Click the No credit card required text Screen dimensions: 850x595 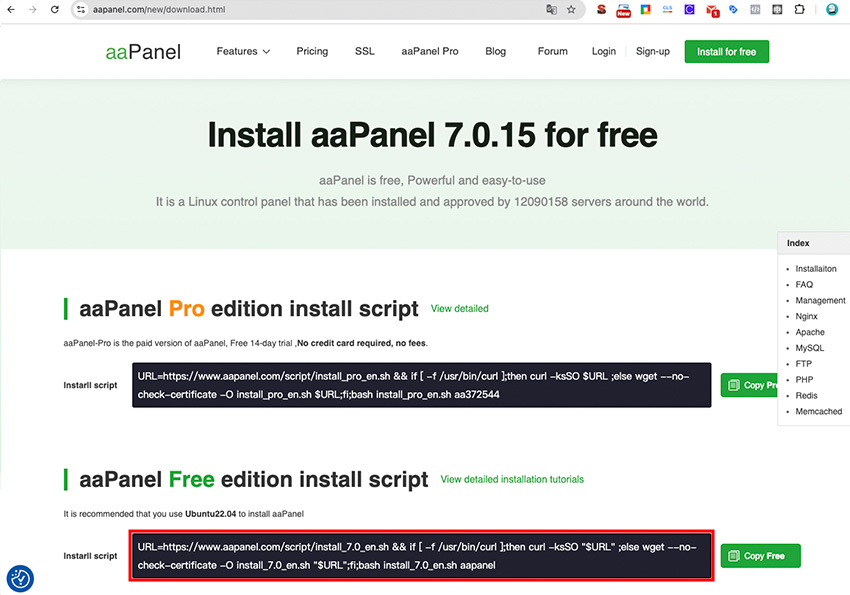[x=362, y=343]
